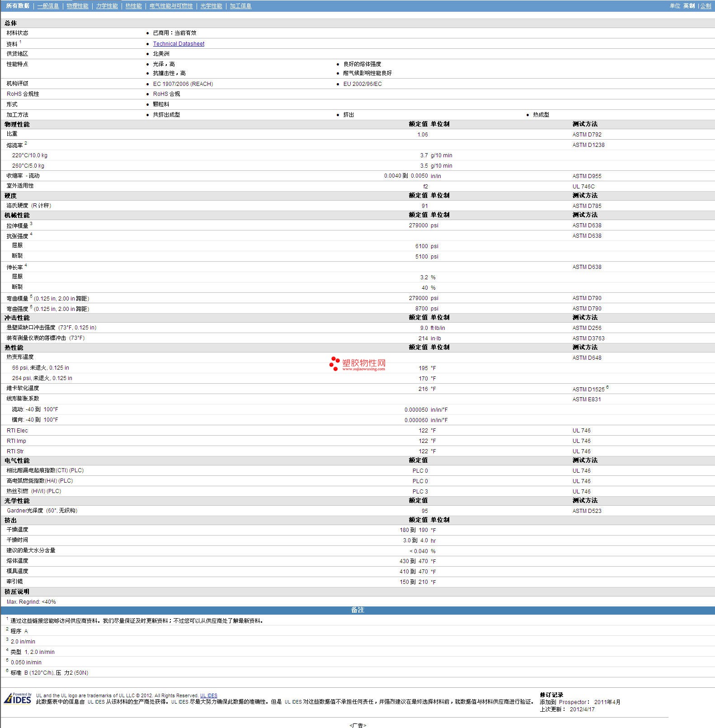Click the EU 2002/96/EC rating
Screen dimensions: 715x728
(x=362, y=84)
